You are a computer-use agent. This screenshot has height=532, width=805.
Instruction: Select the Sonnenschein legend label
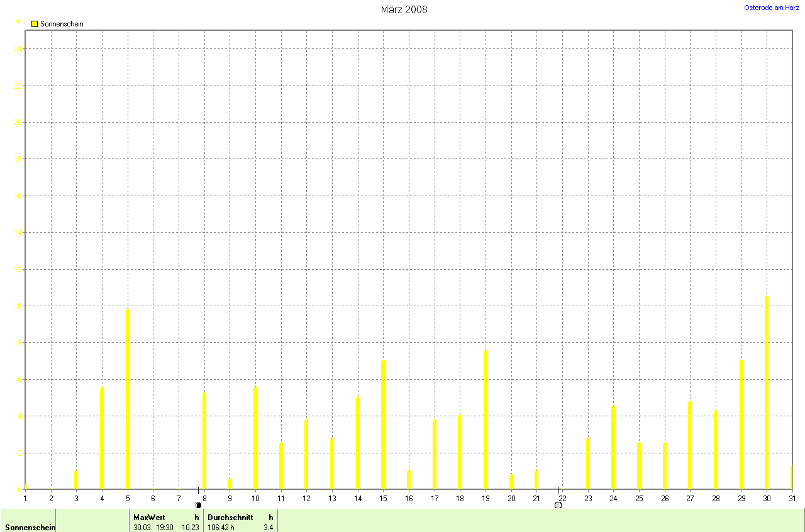tap(62, 24)
